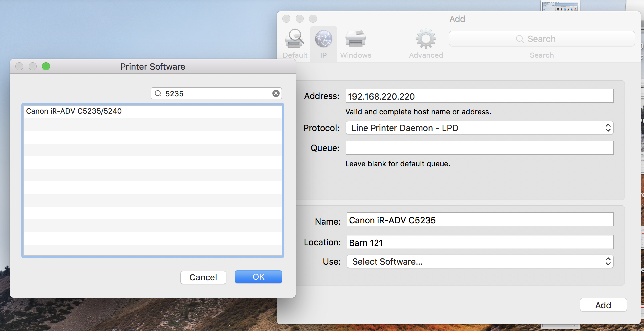Open the Advanced gear tab

tap(426, 44)
